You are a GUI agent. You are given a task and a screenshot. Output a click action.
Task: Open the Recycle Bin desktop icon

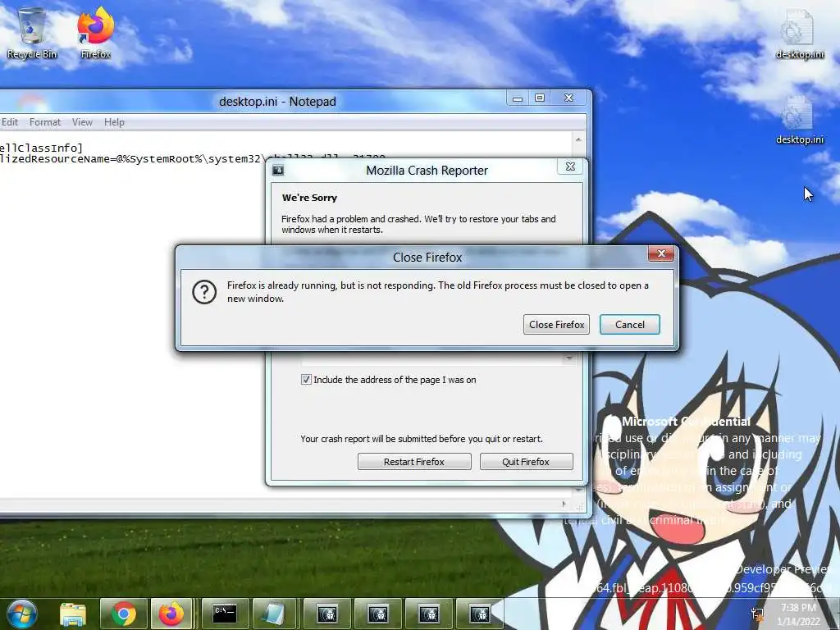tap(32, 33)
